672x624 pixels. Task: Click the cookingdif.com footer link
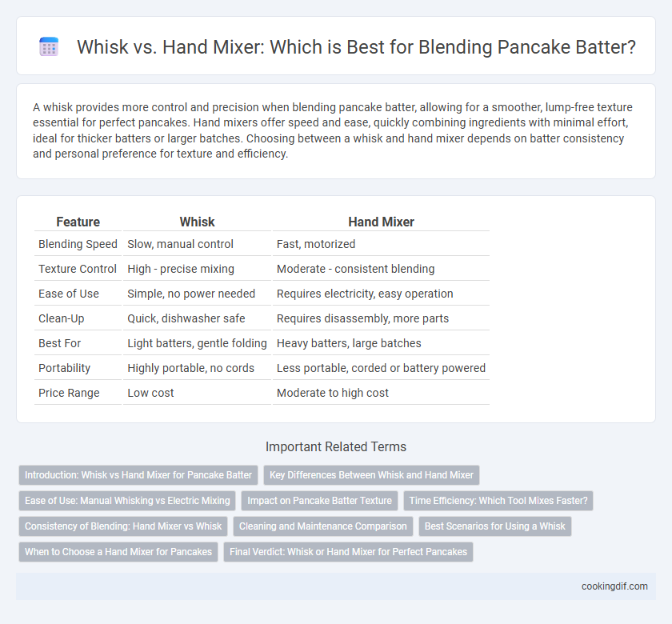pos(614,586)
